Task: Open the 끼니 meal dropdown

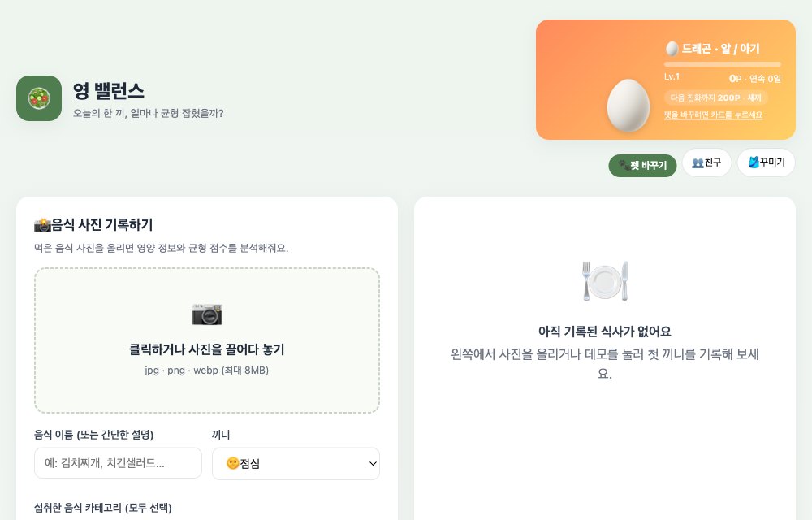Action: point(296,464)
